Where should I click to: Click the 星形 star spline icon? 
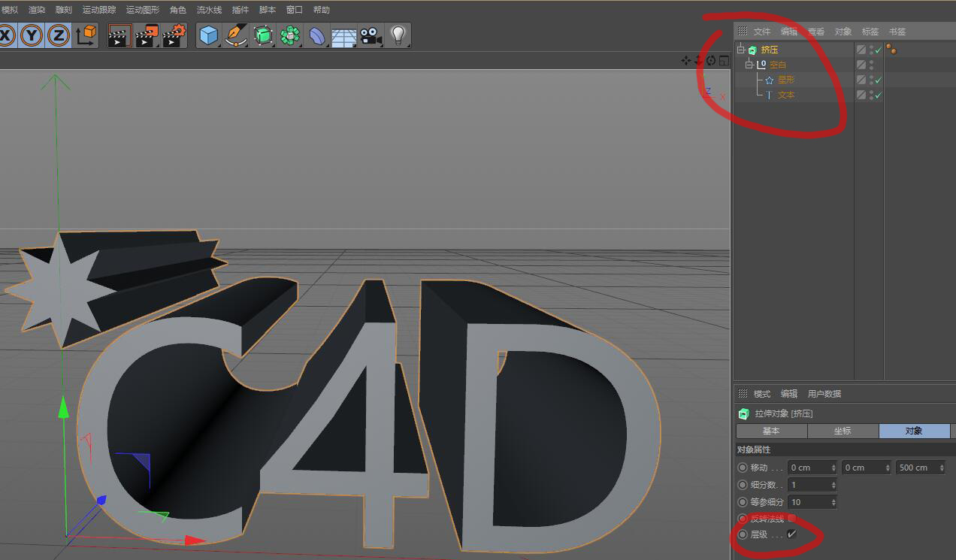coord(770,80)
